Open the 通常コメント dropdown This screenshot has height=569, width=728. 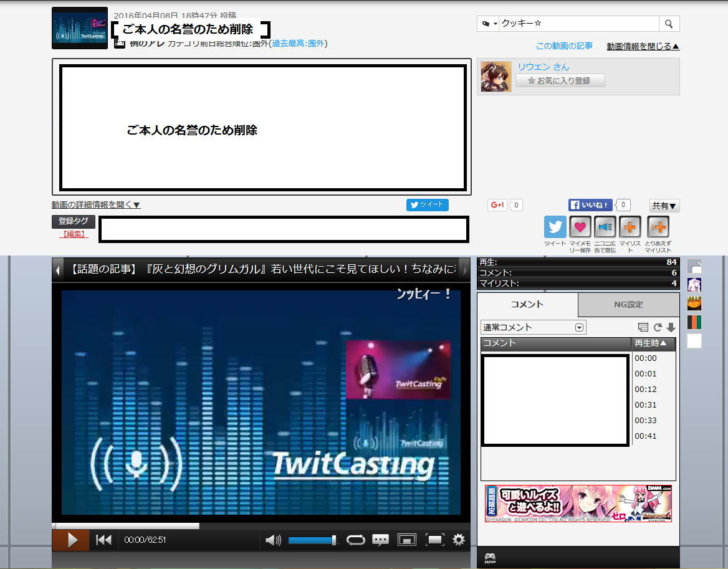click(x=534, y=327)
